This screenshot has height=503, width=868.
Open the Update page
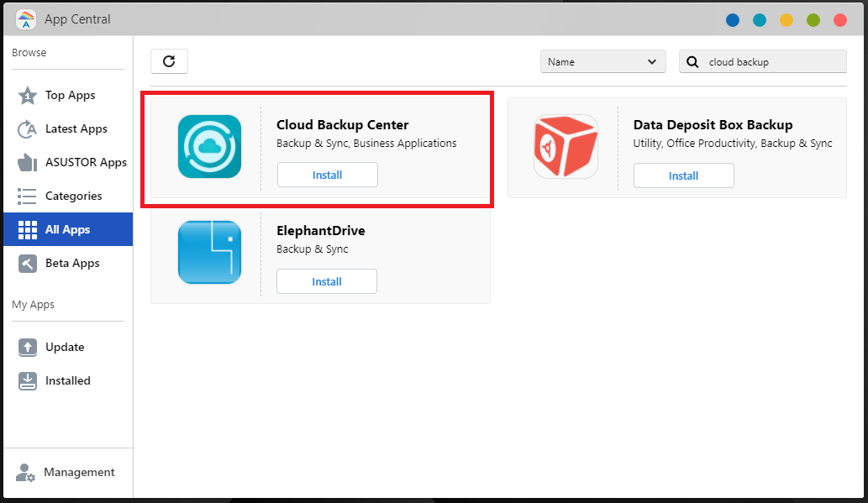(68, 347)
